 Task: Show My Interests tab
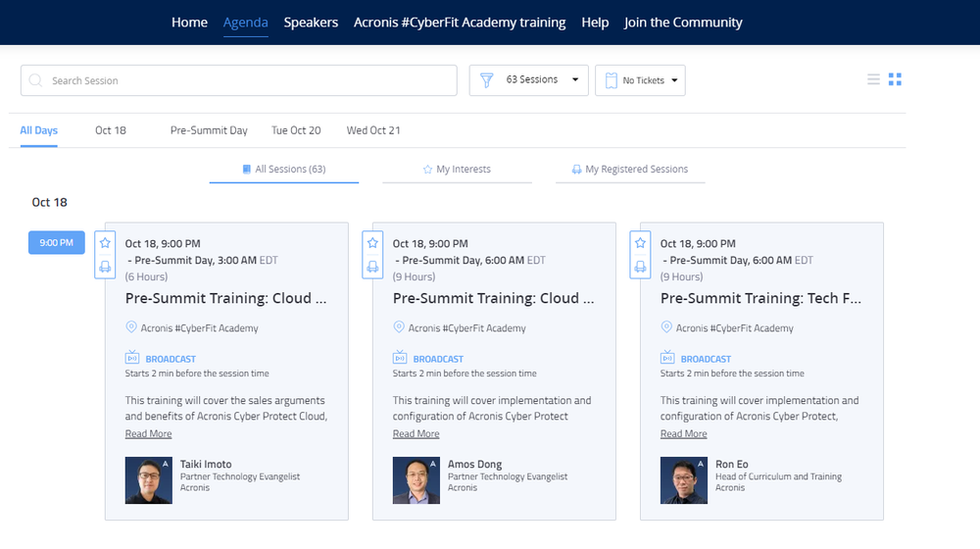point(457,169)
